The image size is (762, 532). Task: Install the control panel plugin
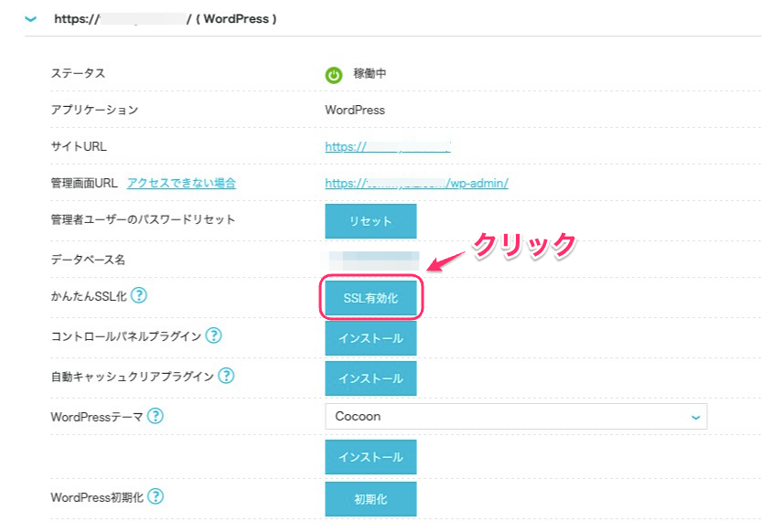coord(370,338)
